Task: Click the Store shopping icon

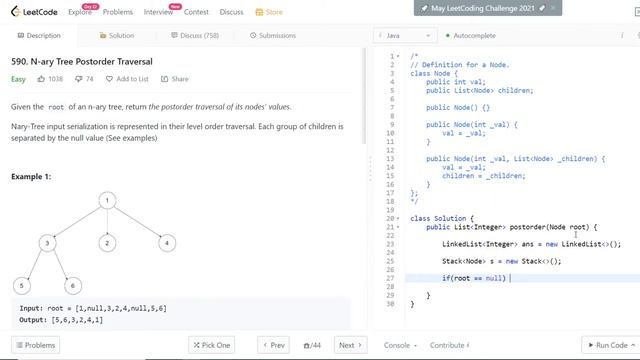Action: (259, 12)
